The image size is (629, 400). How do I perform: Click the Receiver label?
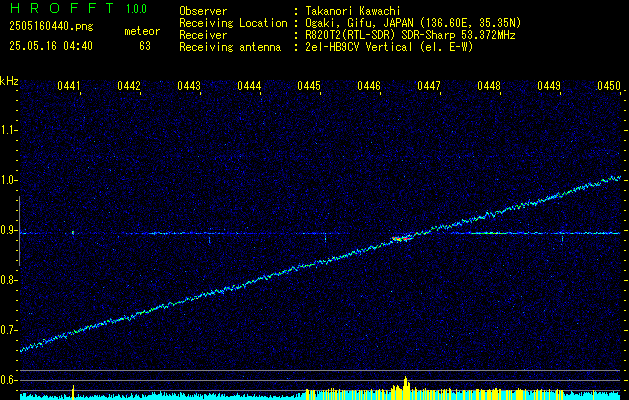point(203,35)
